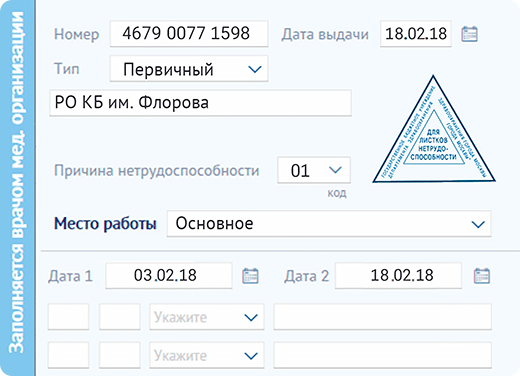Click the triangular stamp for sick leave sheets
This screenshot has width=520, height=376.
(434, 129)
